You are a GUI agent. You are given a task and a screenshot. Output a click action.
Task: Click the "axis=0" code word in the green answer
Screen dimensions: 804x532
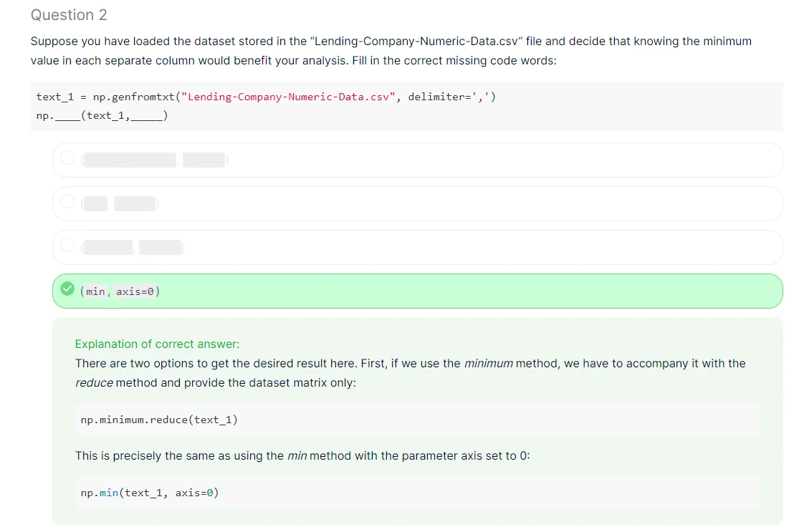click(x=136, y=291)
